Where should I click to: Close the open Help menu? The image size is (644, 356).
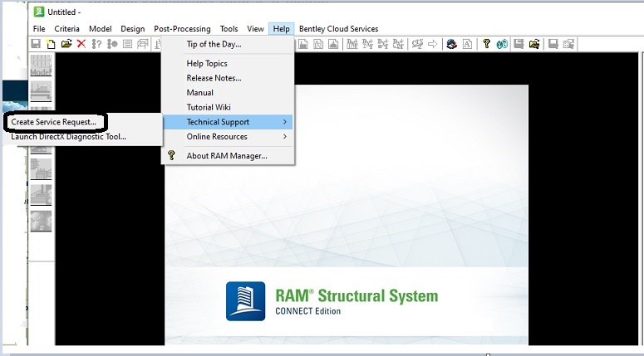point(282,29)
